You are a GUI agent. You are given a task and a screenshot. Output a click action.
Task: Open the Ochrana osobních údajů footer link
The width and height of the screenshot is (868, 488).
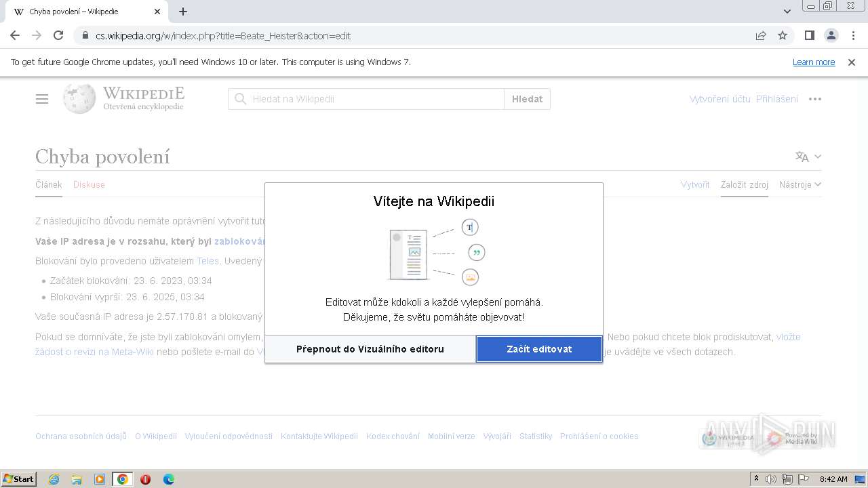coord(81,436)
